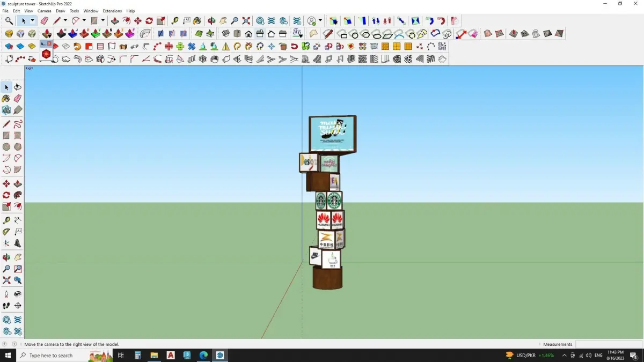Select Sandbox Flip Edge tool
The width and height of the screenshot is (644, 362).
point(559,34)
